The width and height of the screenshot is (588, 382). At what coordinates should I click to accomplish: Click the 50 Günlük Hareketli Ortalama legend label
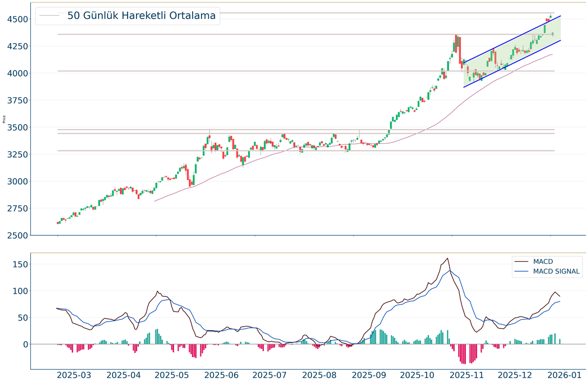pos(141,16)
